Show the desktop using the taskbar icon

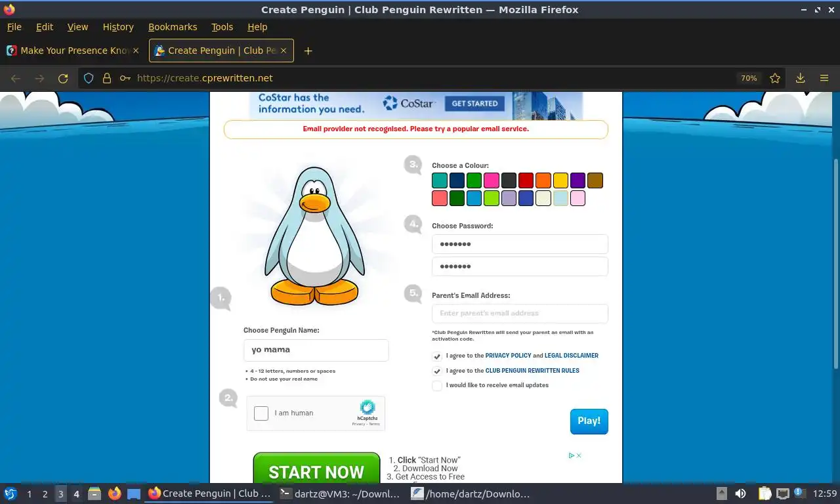pos(134,493)
